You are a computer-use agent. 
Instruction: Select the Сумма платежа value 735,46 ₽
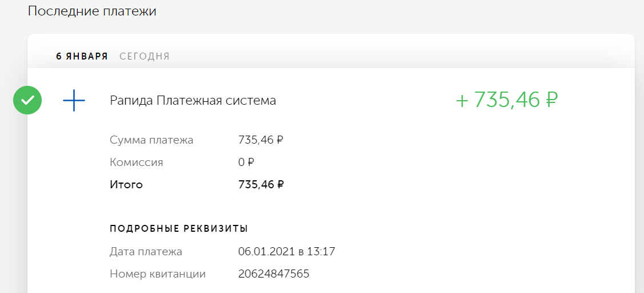[x=261, y=140]
